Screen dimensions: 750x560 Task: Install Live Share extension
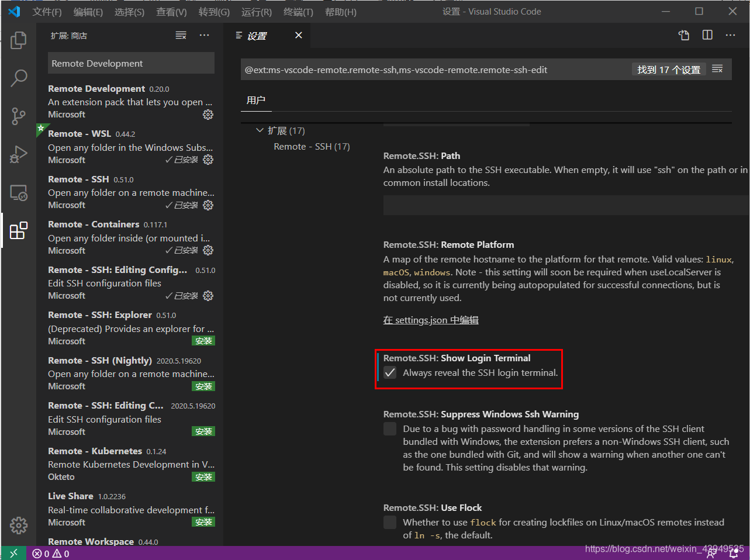point(203,522)
